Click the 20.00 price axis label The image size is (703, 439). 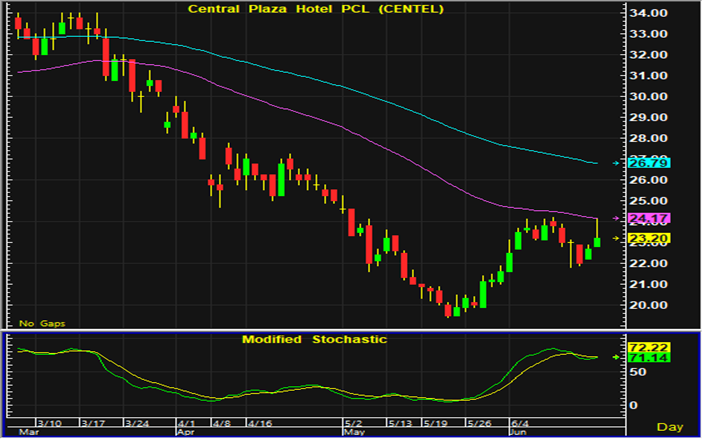(648, 305)
